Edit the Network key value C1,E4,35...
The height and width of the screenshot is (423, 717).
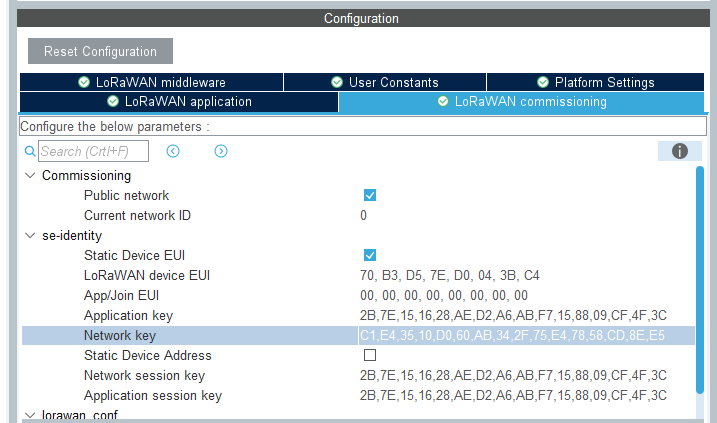tap(512, 335)
